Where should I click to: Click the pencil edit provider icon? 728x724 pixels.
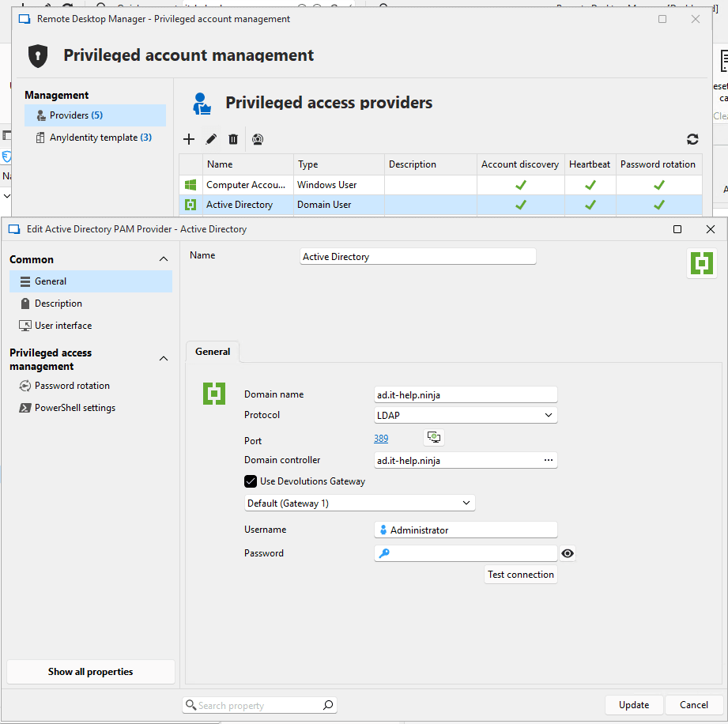pos(211,139)
